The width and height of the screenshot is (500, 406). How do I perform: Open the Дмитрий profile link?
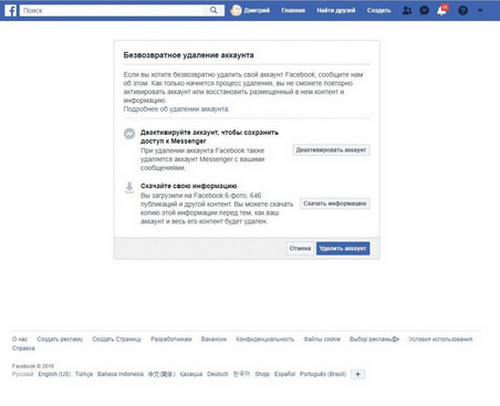[x=257, y=11]
